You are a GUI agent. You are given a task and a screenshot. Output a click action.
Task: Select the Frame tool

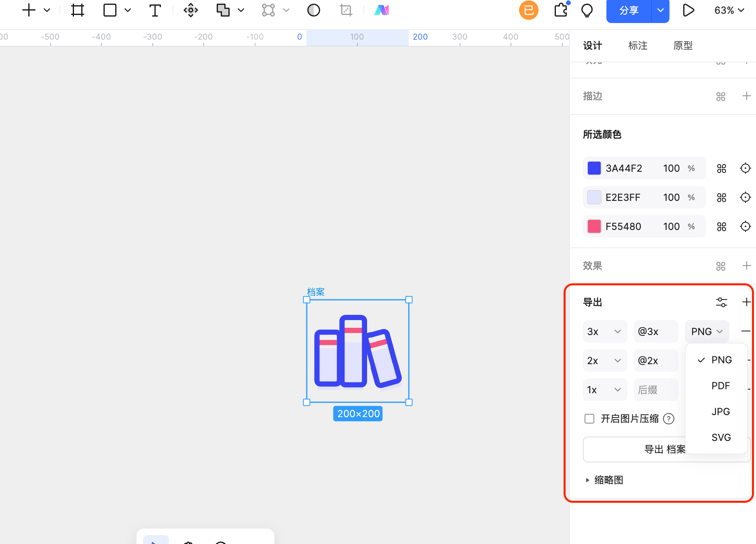coord(78,10)
